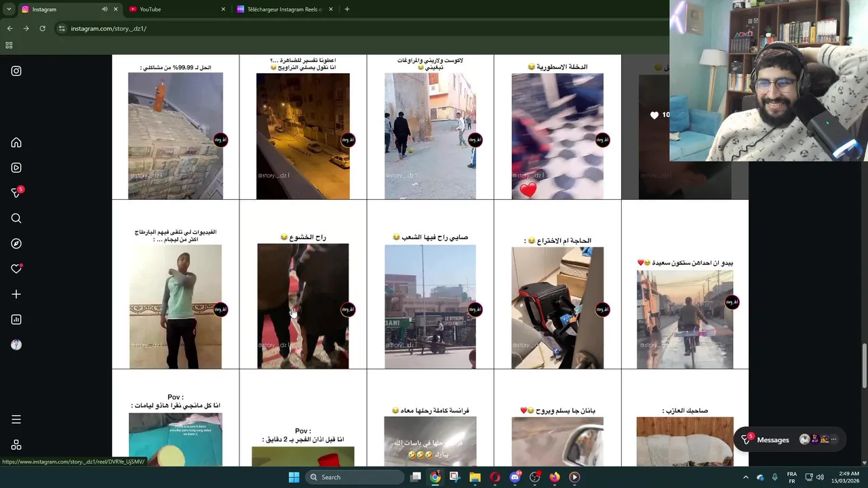The height and width of the screenshot is (488, 868).
Task: Open Firefox from the taskbar
Action: [x=555, y=477]
